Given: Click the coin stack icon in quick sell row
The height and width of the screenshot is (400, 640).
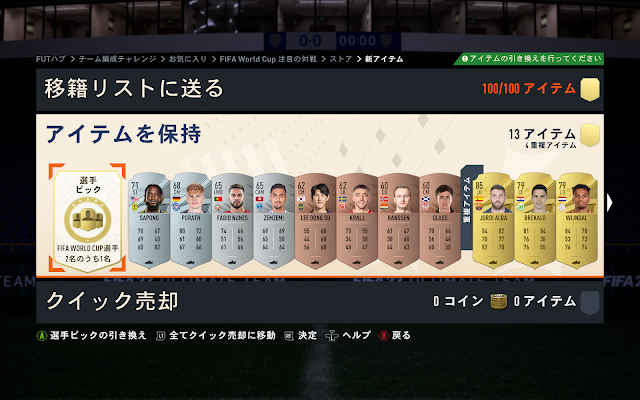Looking at the screenshot, I should click(498, 302).
